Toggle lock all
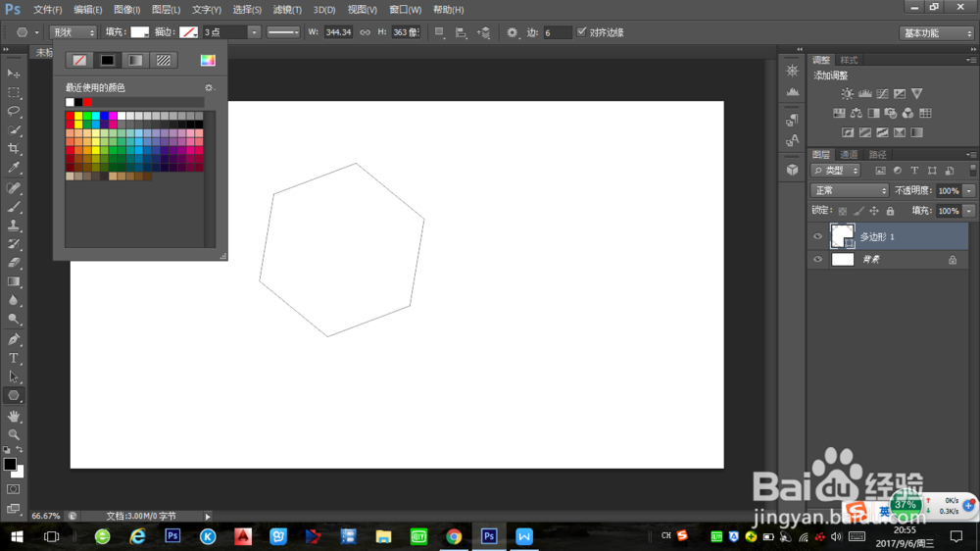Screen dimensions: 980x551 tap(890, 211)
